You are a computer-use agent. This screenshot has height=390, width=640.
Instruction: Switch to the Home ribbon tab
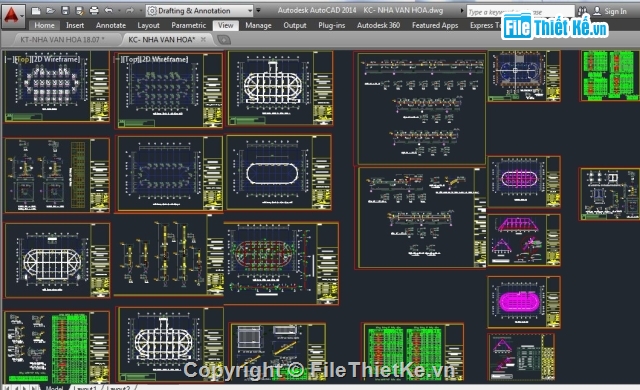[x=44, y=25]
